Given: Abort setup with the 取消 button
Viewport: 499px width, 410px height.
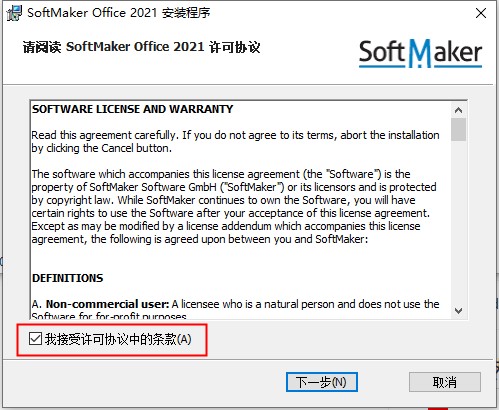Looking at the screenshot, I should tap(445, 382).
